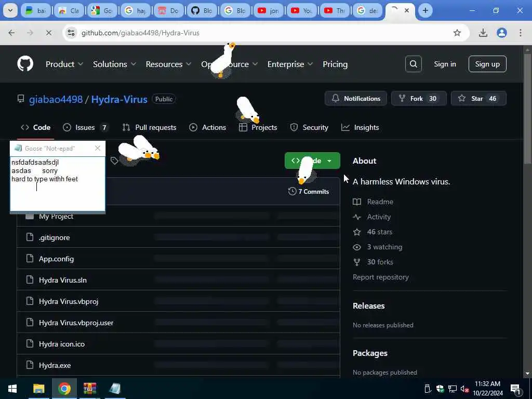
Task: Click the Sign in link
Action: 445,64
